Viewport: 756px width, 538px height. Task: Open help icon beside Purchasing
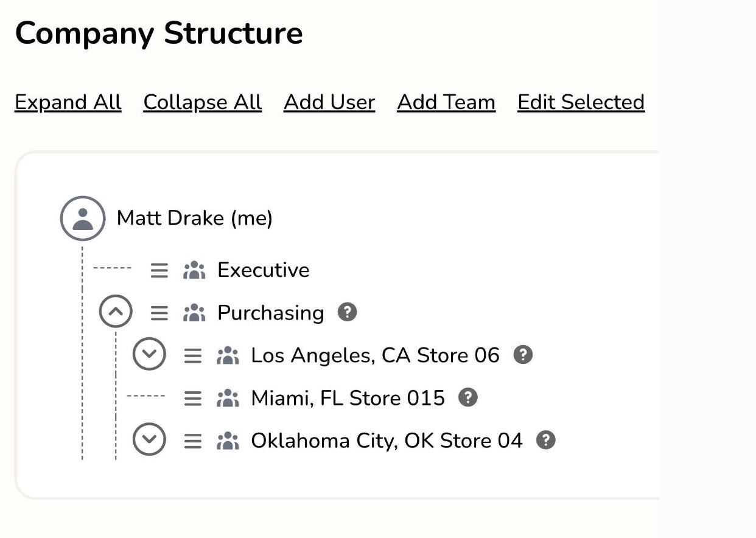coord(347,312)
